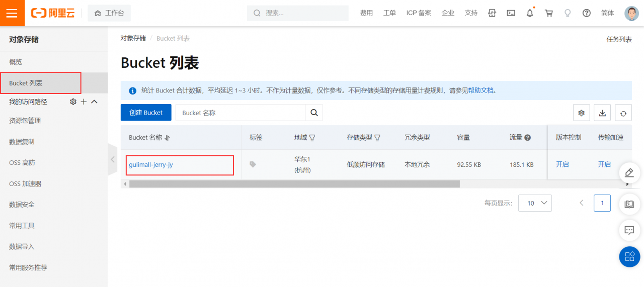Click the blue floating apps icon
The width and height of the screenshot is (644, 287).
coord(629,257)
